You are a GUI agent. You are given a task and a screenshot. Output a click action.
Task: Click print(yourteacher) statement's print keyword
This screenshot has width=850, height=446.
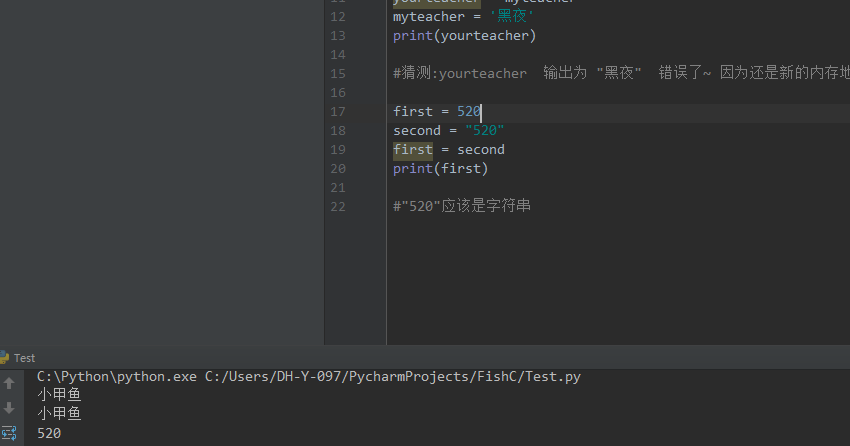(413, 36)
